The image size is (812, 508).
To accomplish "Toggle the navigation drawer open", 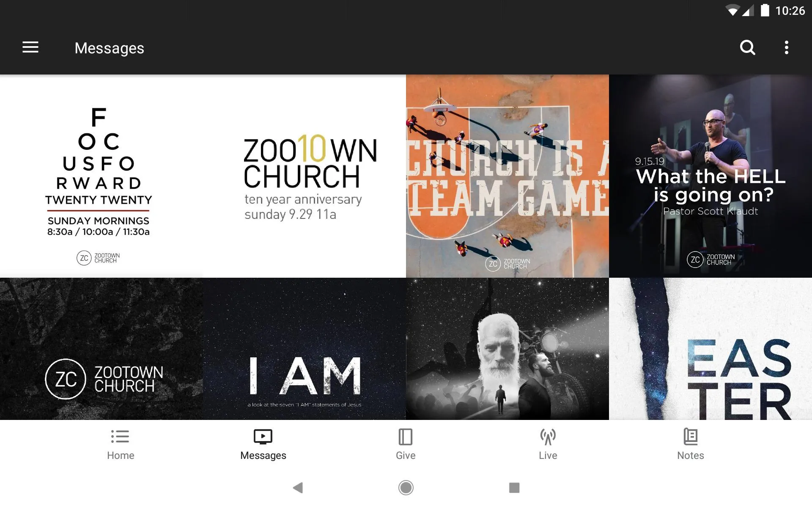I will [x=30, y=48].
